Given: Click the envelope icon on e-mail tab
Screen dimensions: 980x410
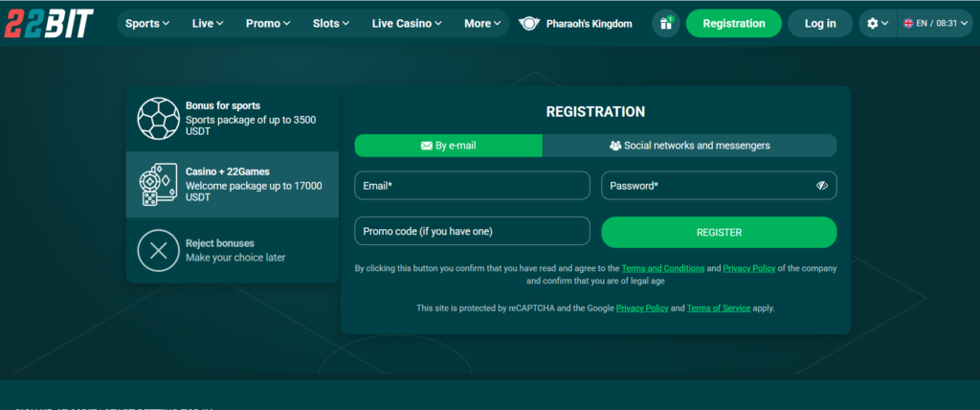Looking at the screenshot, I should (x=427, y=146).
